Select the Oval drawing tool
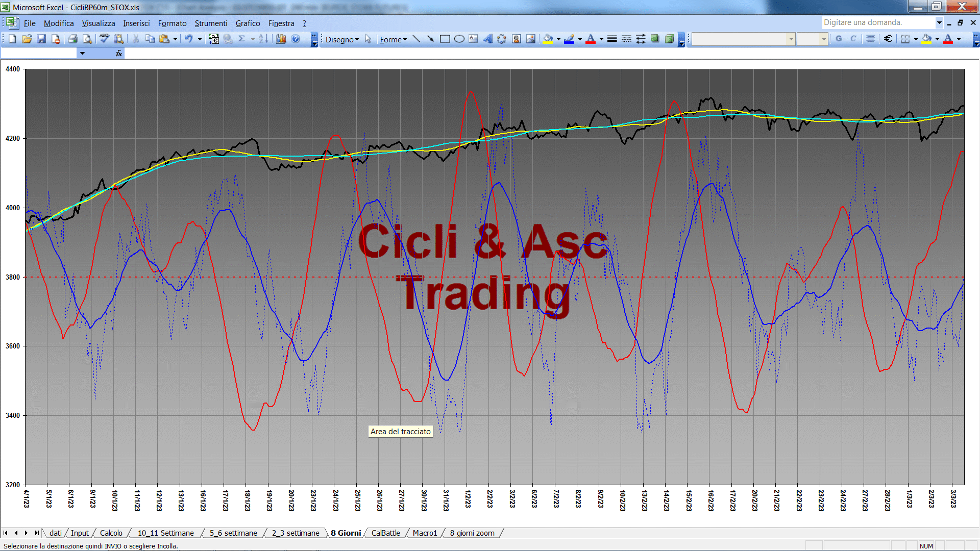 click(459, 39)
